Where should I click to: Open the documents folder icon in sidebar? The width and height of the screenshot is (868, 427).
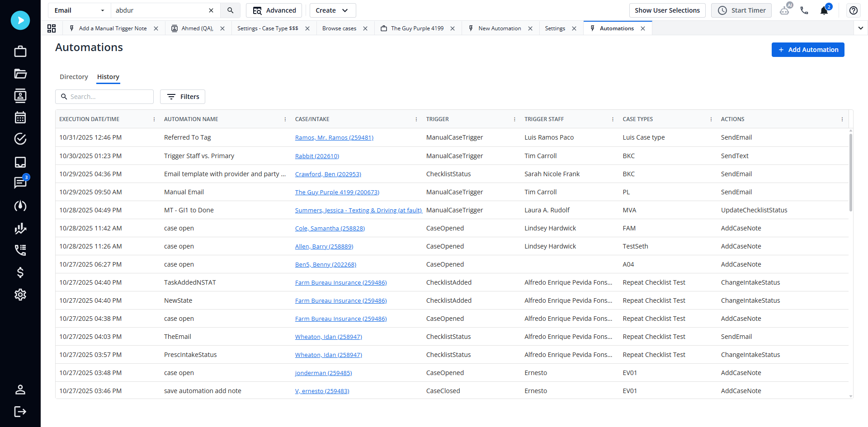[20, 74]
